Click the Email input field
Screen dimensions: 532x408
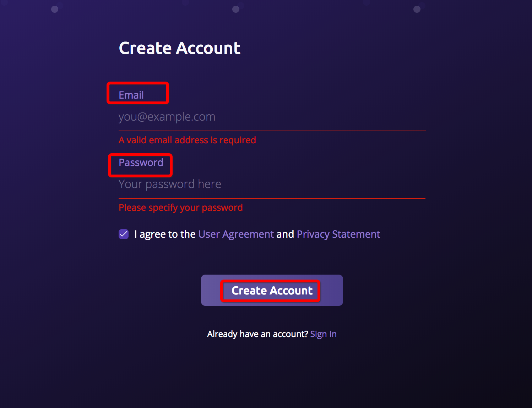[272, 117]
